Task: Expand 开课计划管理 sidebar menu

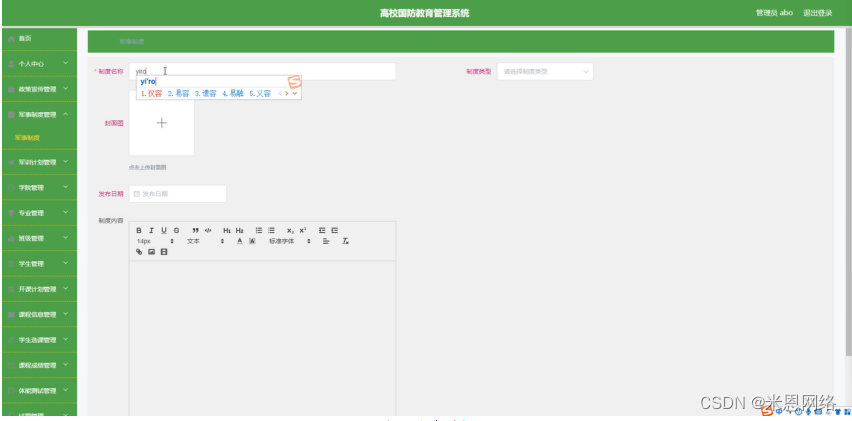Action: [x=39, y=289]
